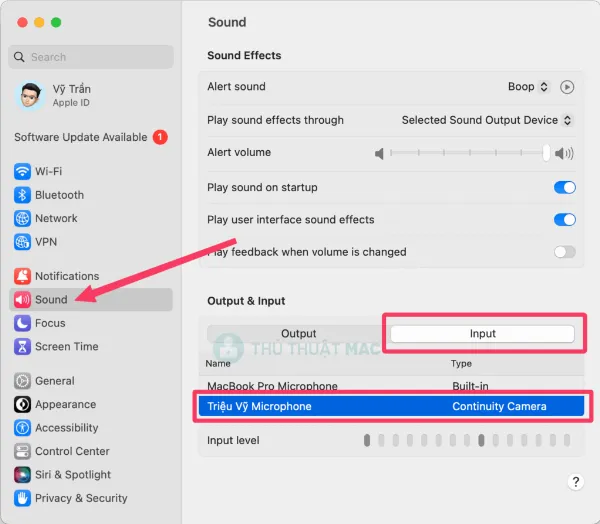
Task: Disable Play sound on startup toggle
Action: (564, 187)
